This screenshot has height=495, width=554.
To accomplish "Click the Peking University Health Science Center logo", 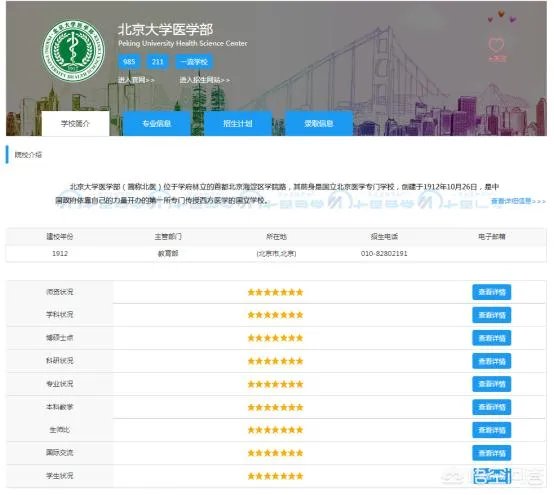I will [x=73, y=50].
